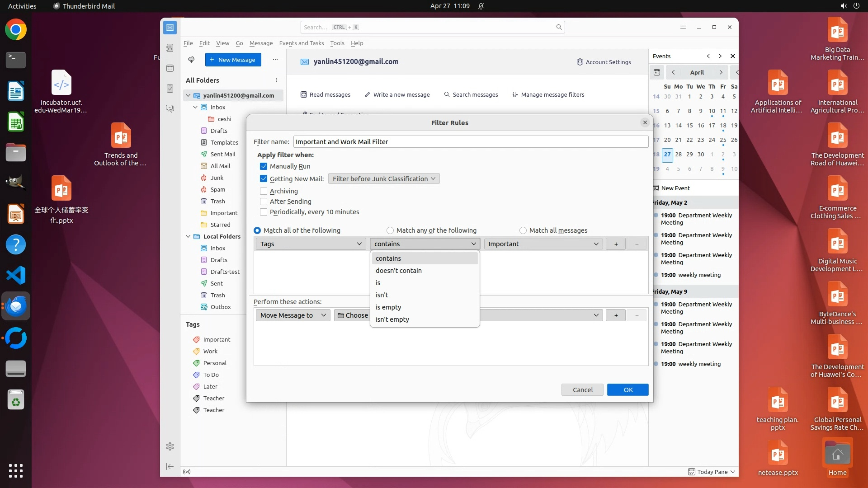868x488 pixels.
Task: Open the Chat sidebar icon
Action: click(x=170, y=109)
